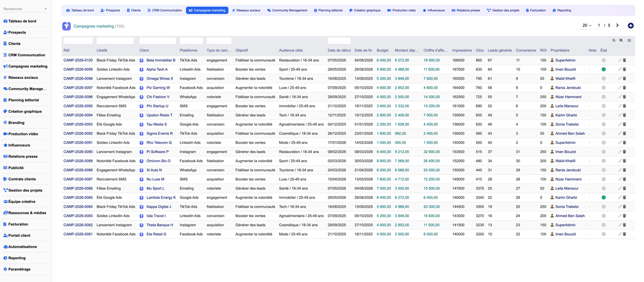This screenshot has height=282, width=644.
Task: Open the list columns selector icon
Action: [630, 40]
